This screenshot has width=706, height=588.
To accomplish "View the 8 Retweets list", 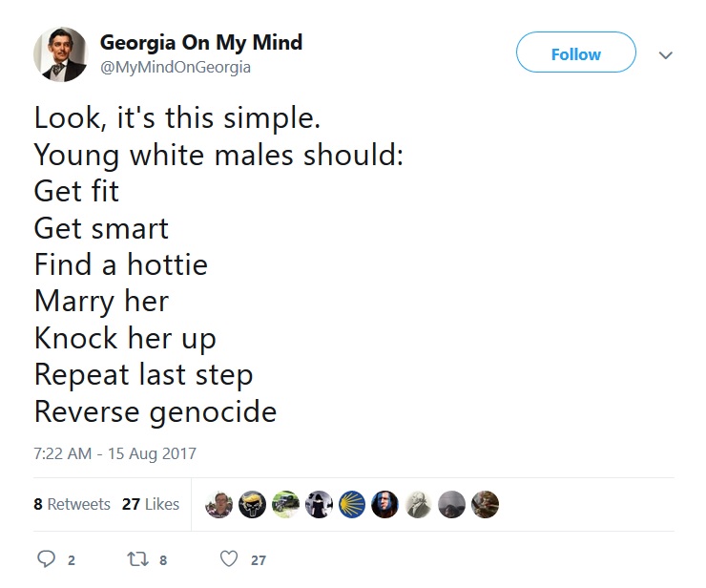I will [73, 504].
